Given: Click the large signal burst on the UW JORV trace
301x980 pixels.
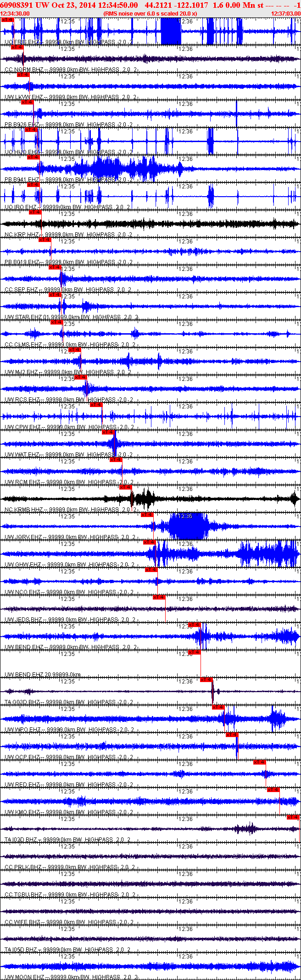Looking at the screenshot, I should pyautogui.click(x=188, y=526).
